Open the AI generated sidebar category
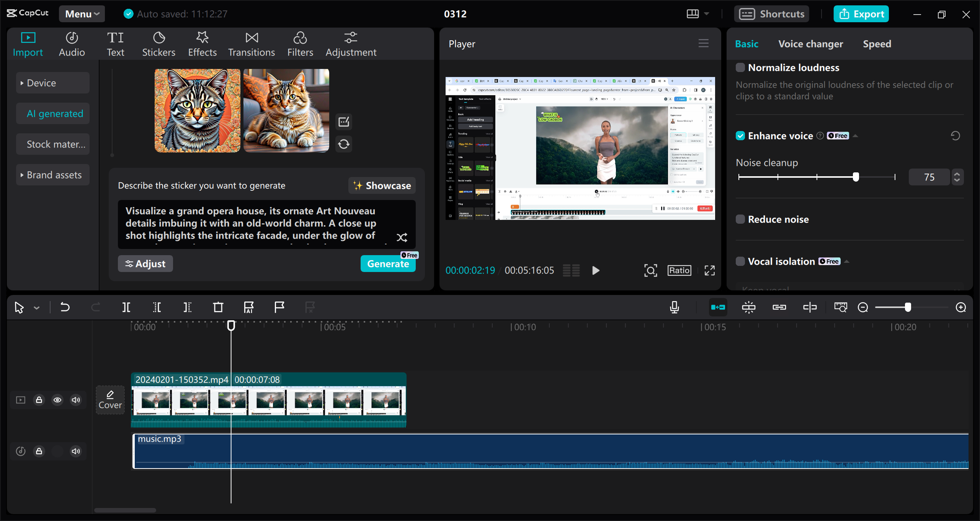 pyautogui.click(x=53, y=113)
